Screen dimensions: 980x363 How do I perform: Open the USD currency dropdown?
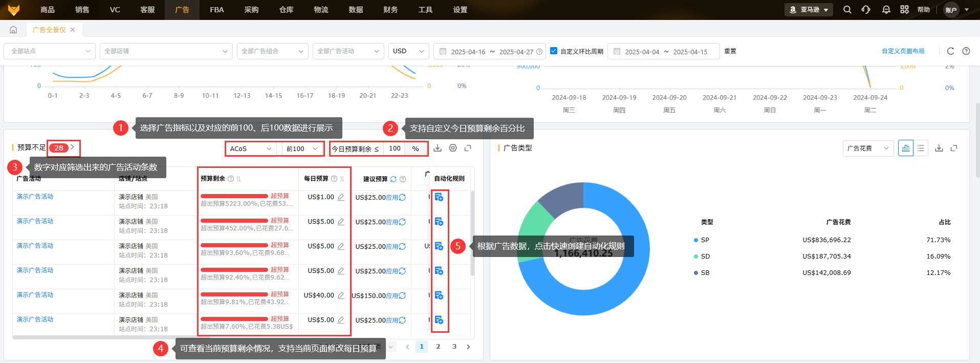tap(408, 51)
